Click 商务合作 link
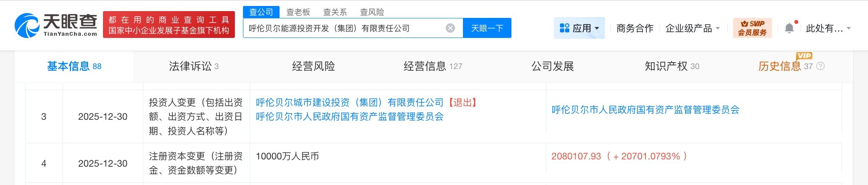 point(635,28)
